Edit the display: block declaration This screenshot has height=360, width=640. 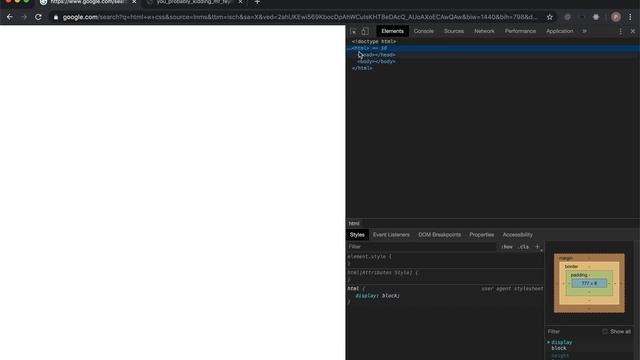(378, 296)
